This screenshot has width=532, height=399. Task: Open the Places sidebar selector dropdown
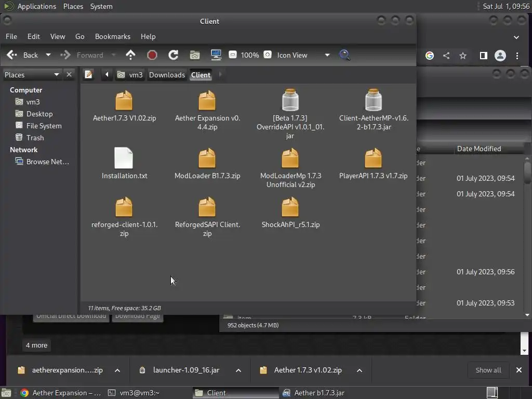click(x=32, y=75)
